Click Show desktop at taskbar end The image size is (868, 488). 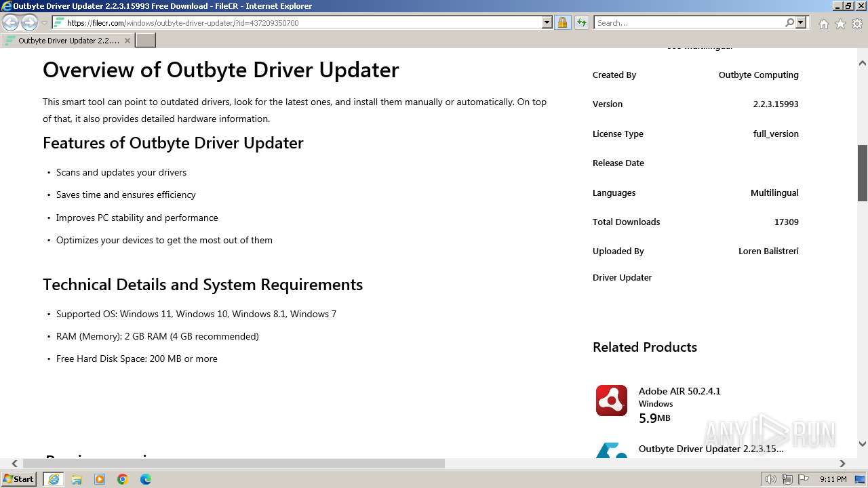pyautogui.click(x=861, y=479)
